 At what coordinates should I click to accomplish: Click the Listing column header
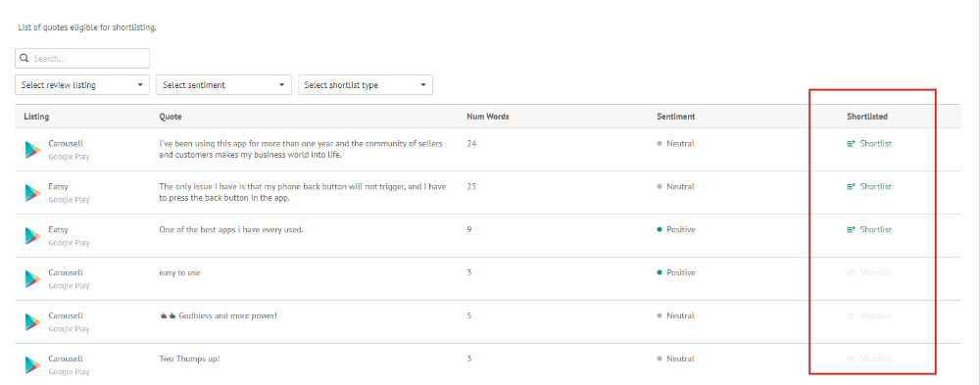click(37, 117)
